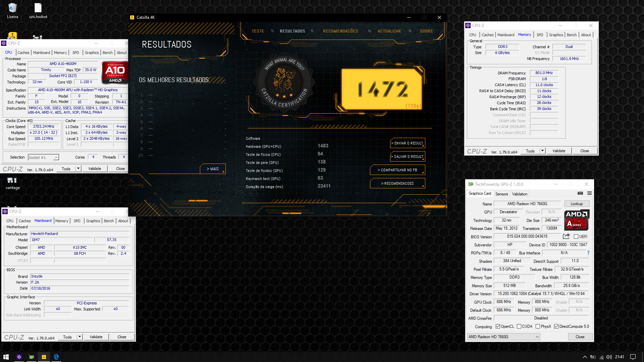
Task: Click the AMD A-Series logo in GPU-Z
Action: click(x=577, y=220)
